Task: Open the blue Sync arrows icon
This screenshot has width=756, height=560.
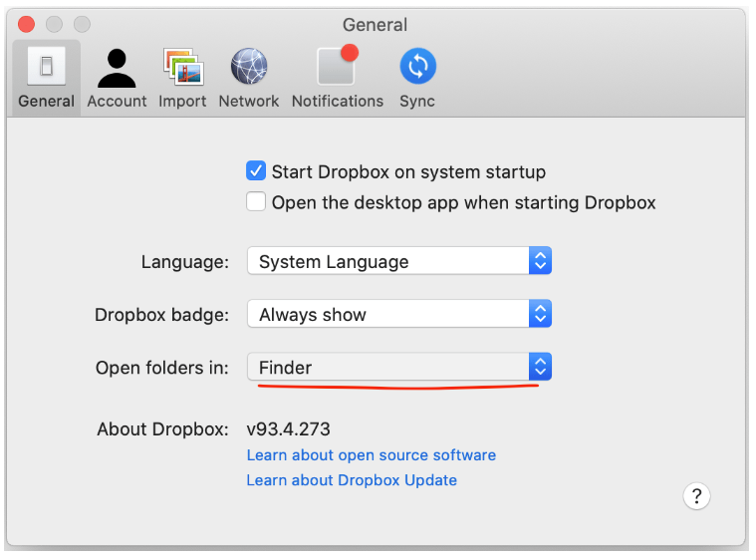Action: (417, 67)
